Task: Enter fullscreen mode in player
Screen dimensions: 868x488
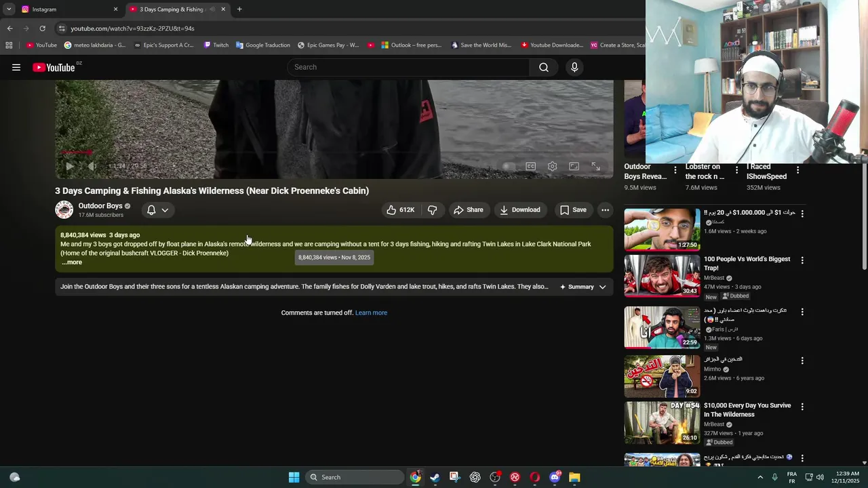Action: point(595,166)
